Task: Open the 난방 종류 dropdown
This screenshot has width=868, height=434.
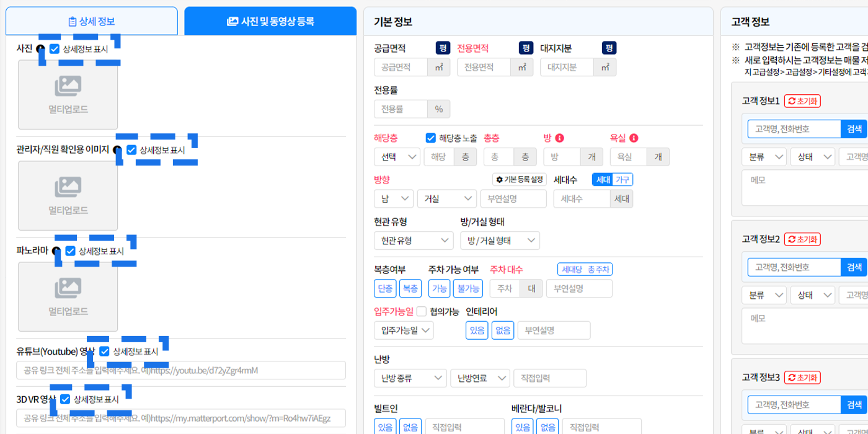Action: click(x=410, y=378)
